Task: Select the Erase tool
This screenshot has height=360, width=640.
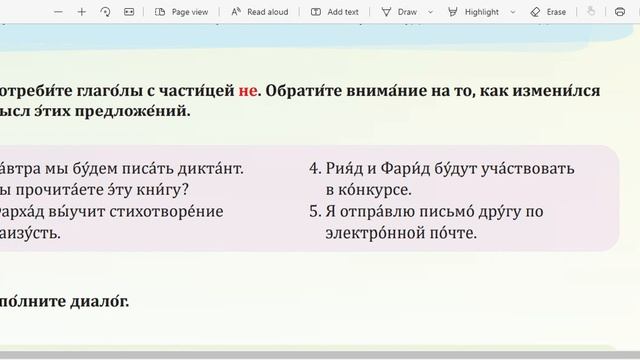Action: [x=548, y=12]
